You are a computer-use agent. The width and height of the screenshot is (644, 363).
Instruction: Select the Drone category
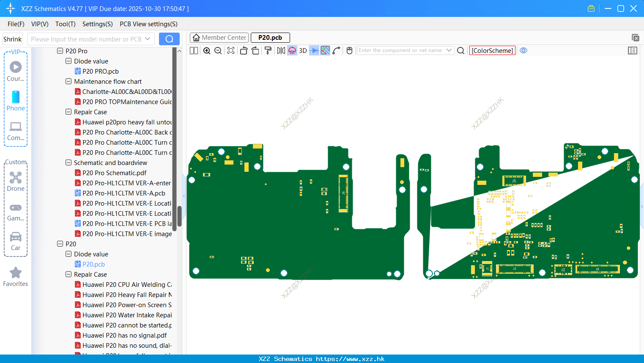pyautogui.click(x=16, y=181)
